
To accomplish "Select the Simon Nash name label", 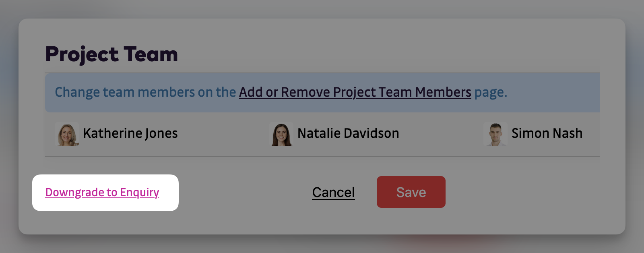I will pyautogui.click(x=547, y=133).
